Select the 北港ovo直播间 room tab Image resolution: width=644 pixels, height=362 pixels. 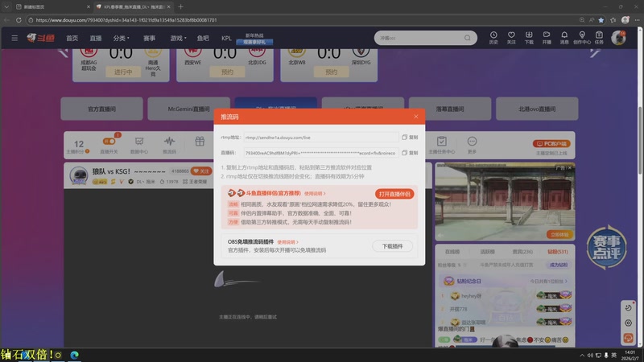(537, 109)
